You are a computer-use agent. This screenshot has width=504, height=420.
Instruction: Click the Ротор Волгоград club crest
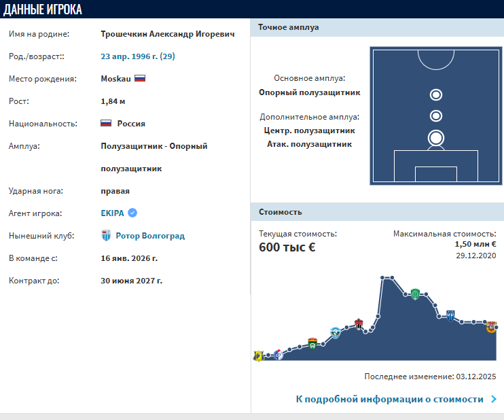(x=106, y=236)
